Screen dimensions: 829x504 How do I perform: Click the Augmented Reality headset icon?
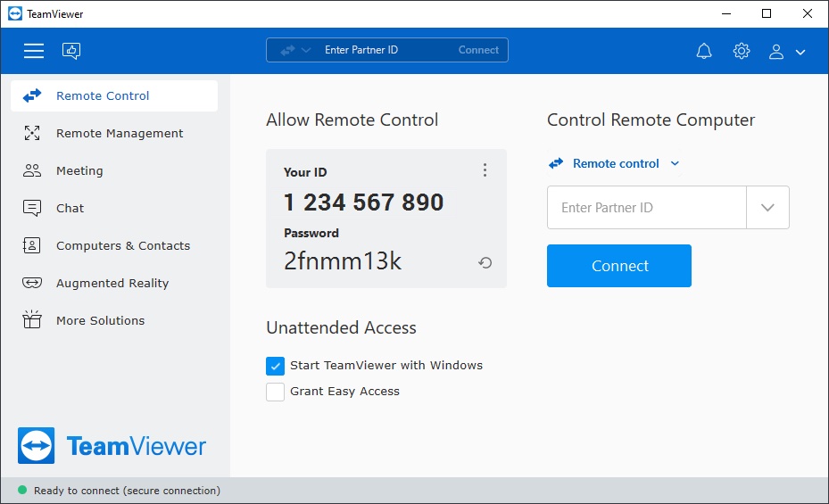pyautogui.click(x=32, y=283)
